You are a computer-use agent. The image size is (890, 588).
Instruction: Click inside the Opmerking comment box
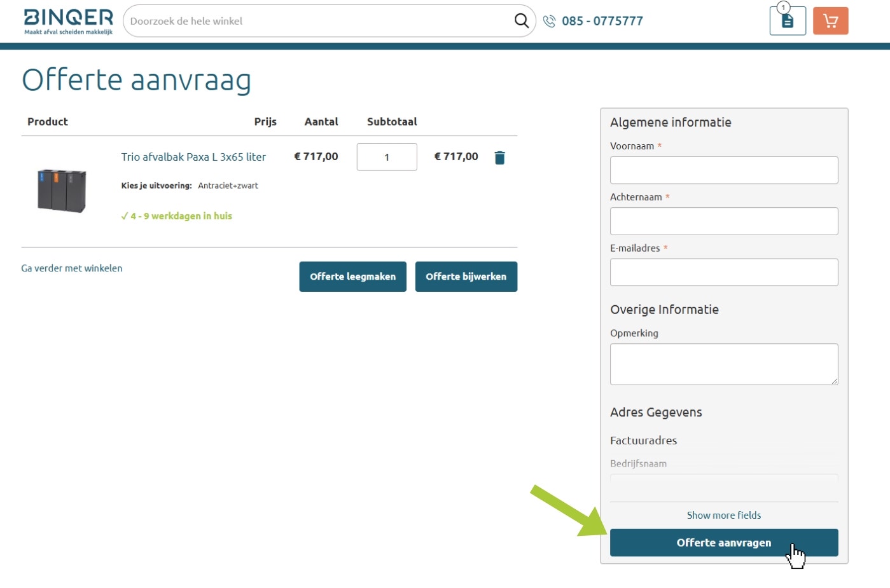(723, 364)
